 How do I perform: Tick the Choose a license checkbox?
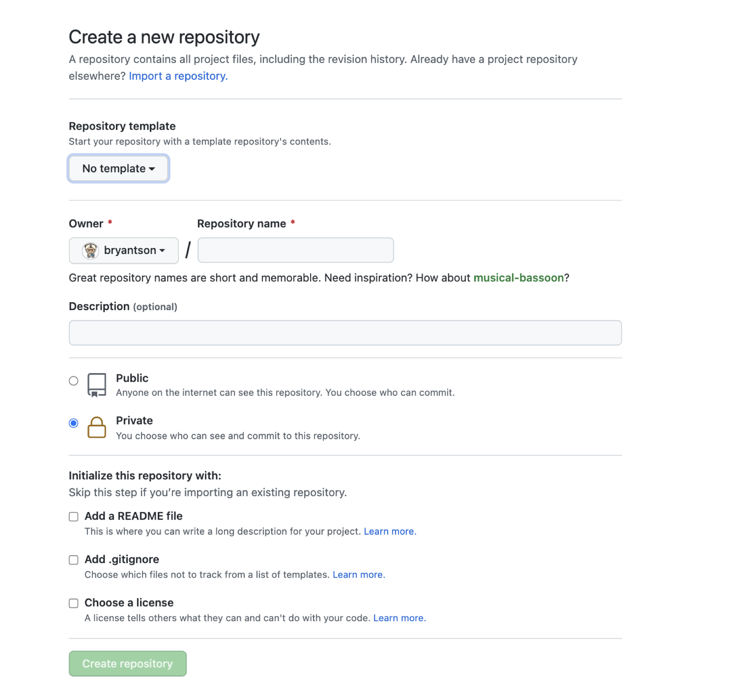pos(74,603)
